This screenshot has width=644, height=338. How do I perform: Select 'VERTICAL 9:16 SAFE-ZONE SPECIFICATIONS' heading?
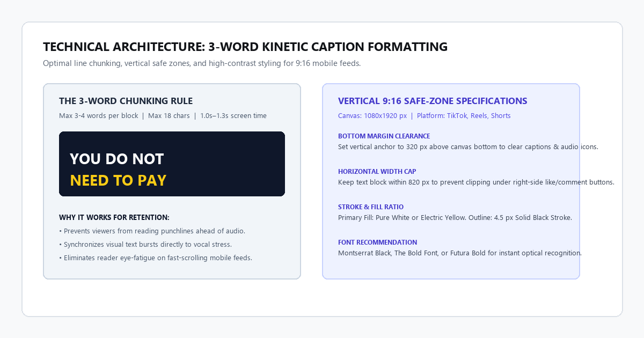point(433,101)
